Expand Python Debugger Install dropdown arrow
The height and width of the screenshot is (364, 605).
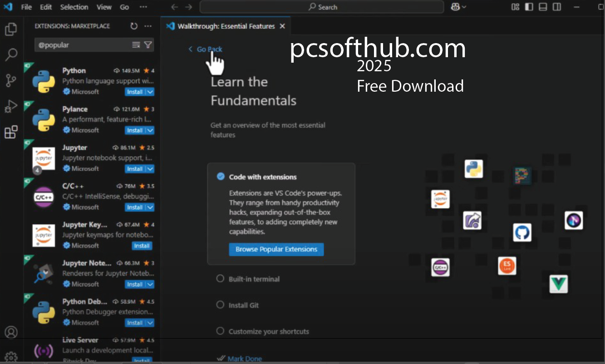150,323
